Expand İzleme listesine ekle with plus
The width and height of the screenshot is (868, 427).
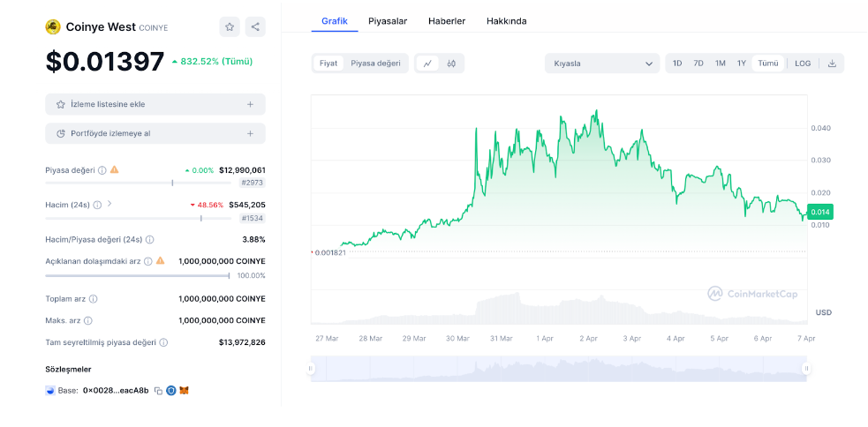coord(250,104)
